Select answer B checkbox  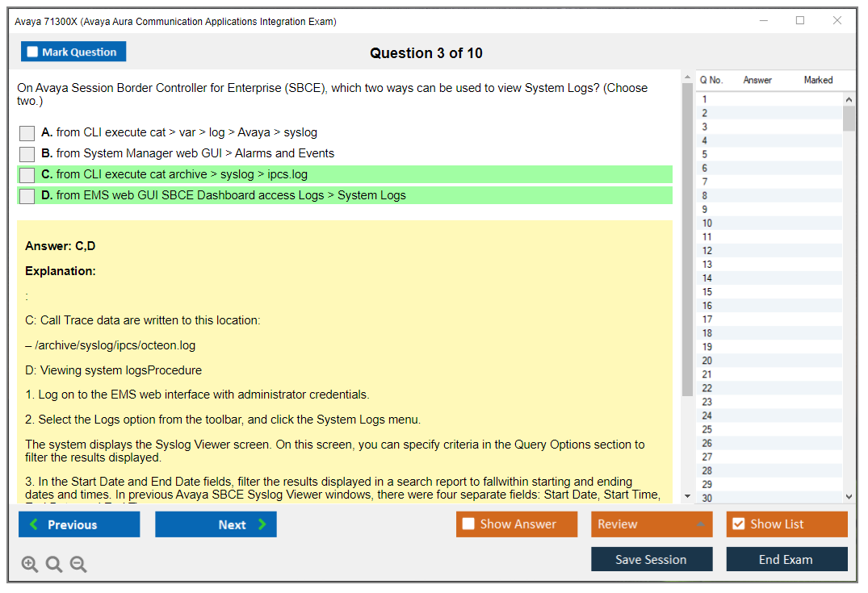[27, 154]
